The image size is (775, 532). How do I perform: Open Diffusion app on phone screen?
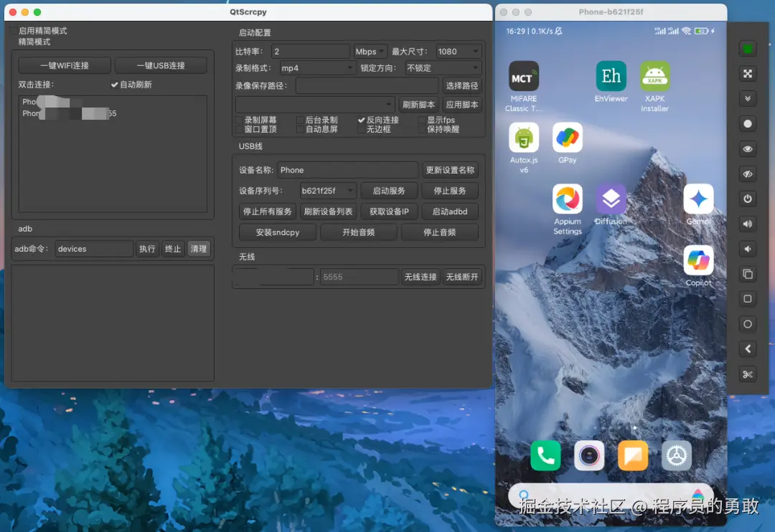point(611,199)
